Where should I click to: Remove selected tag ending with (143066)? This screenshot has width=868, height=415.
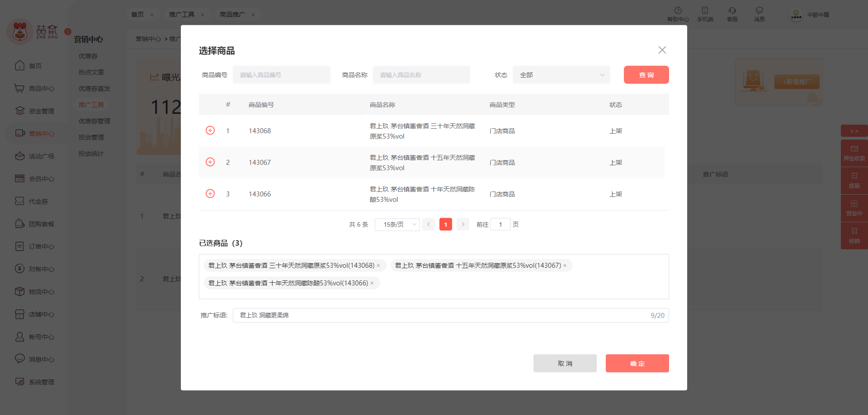tap(372, 283)
